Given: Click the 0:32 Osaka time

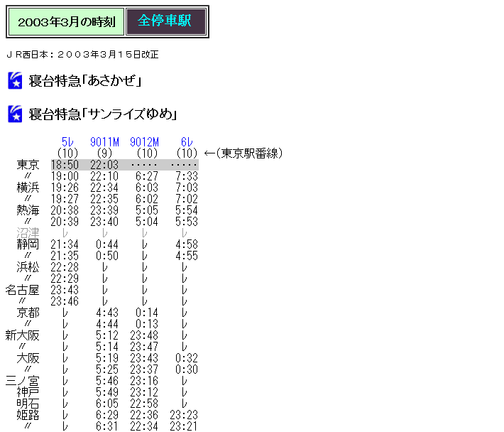Looking at the screenshot, I should [x=187, y=358].
